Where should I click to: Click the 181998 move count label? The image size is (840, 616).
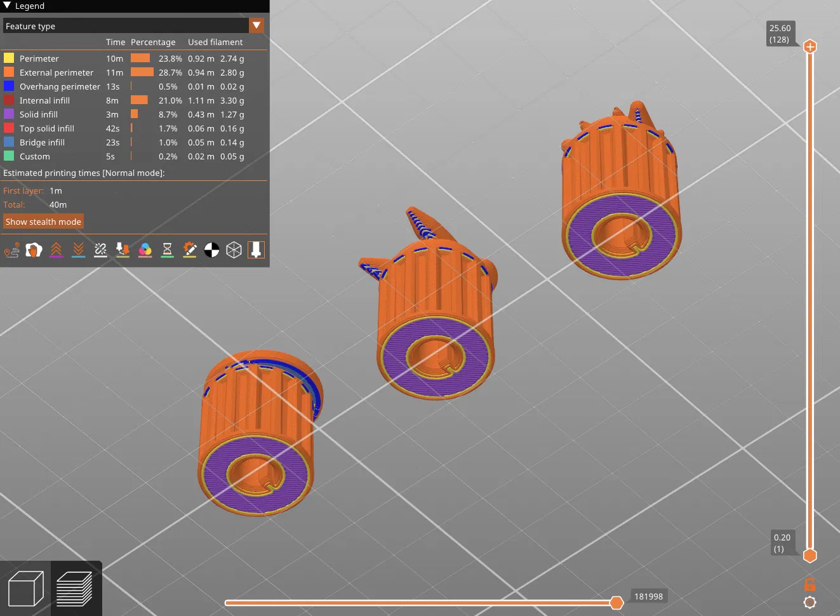point(648,596)
